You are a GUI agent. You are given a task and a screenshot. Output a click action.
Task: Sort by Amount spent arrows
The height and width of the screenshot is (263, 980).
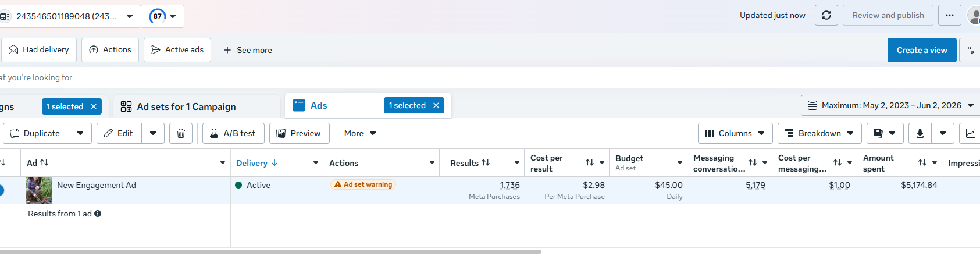point(922,163)
